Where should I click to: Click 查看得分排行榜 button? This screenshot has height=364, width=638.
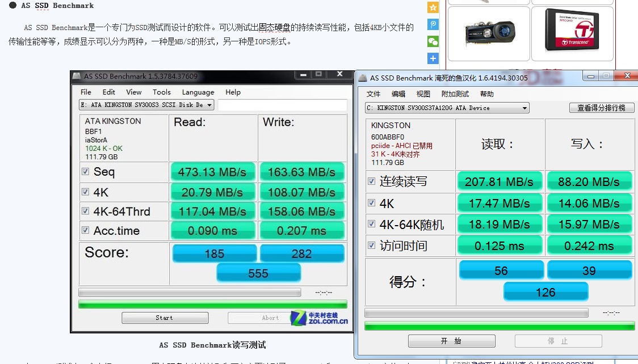602,108
